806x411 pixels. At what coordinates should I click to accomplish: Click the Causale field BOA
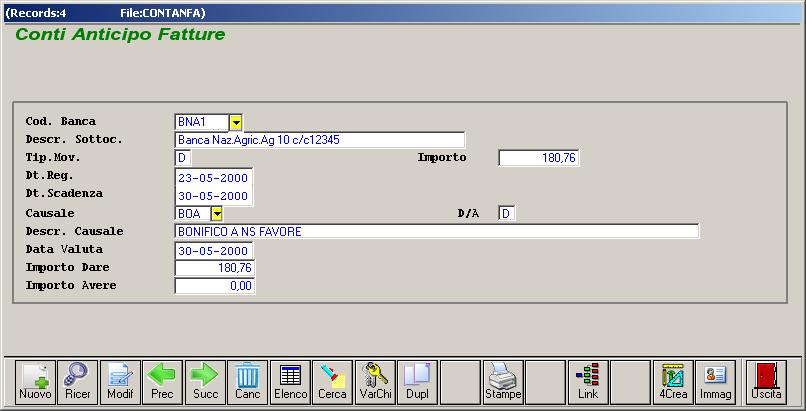coord(193,214)
